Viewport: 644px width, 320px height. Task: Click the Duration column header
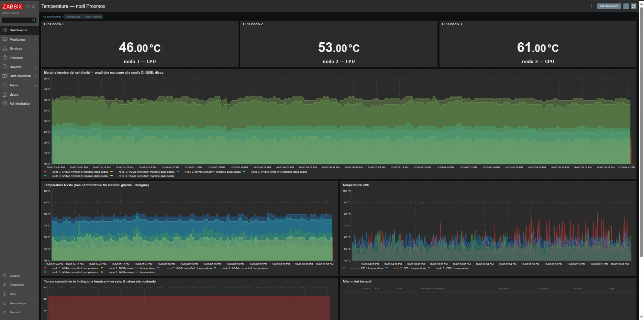click(x=504, y=289)
